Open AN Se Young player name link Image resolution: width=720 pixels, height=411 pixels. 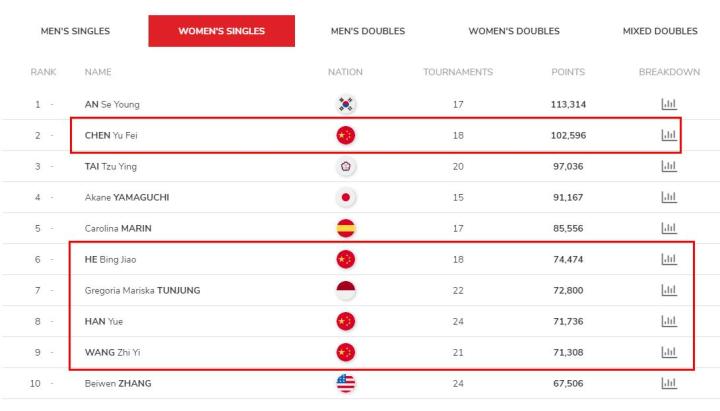[112, 104]
